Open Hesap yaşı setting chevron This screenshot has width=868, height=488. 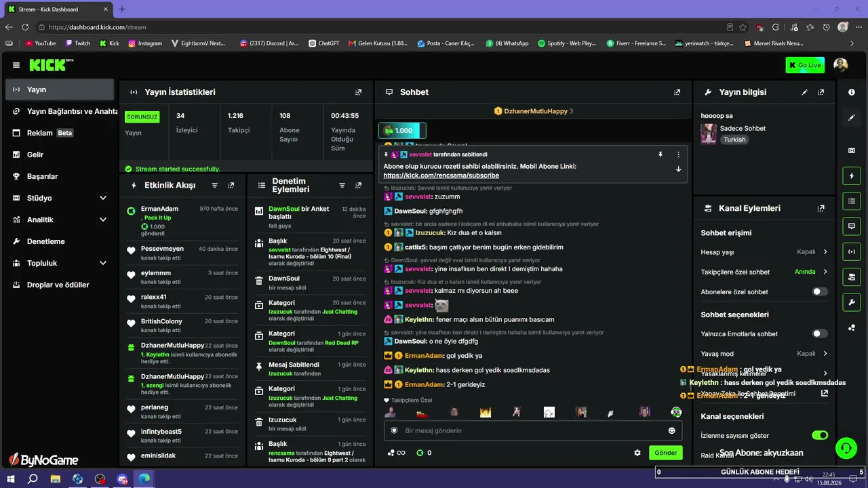[825, 251]
